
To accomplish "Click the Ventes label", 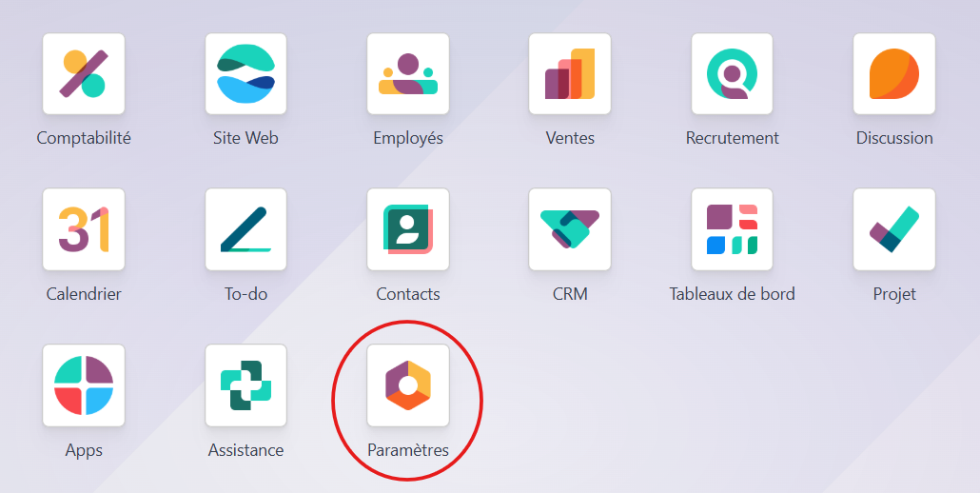I will click(x=570, y=138).
